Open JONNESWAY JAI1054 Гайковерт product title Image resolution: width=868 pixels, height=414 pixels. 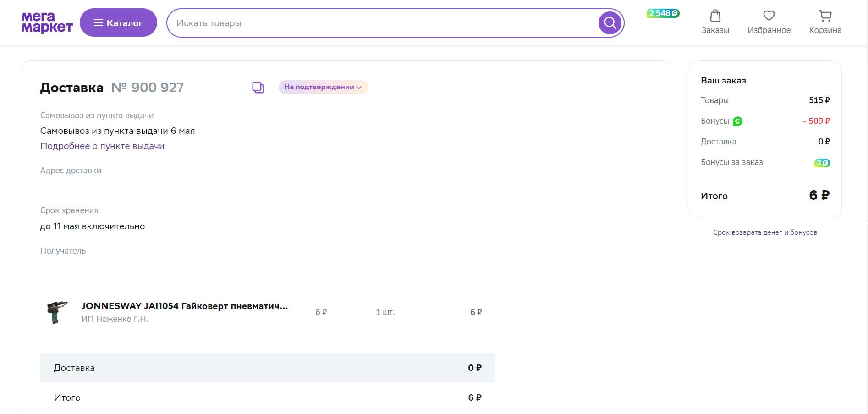[x=185, y=306]
